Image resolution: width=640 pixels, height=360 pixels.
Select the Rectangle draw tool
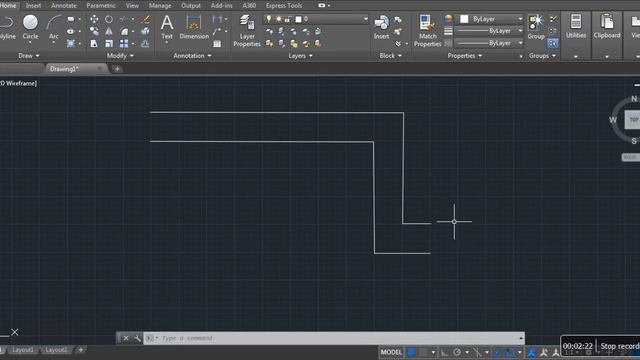(71, 19)
